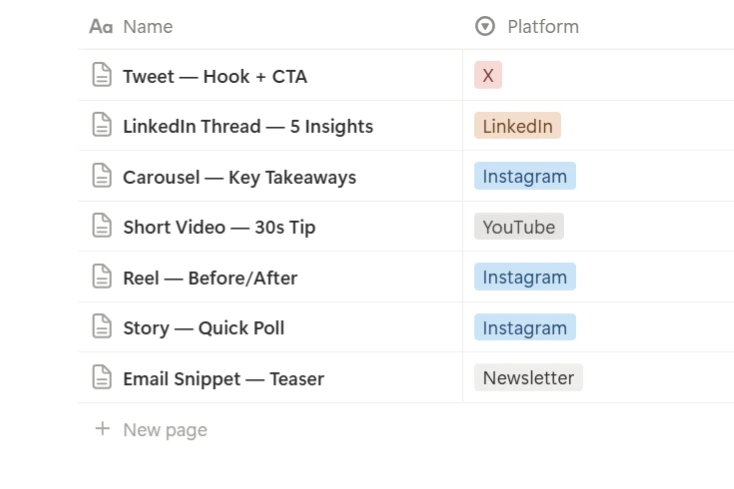This screenshot has height=489, width=734.
Task: Click the New page button
Action: 165,430
